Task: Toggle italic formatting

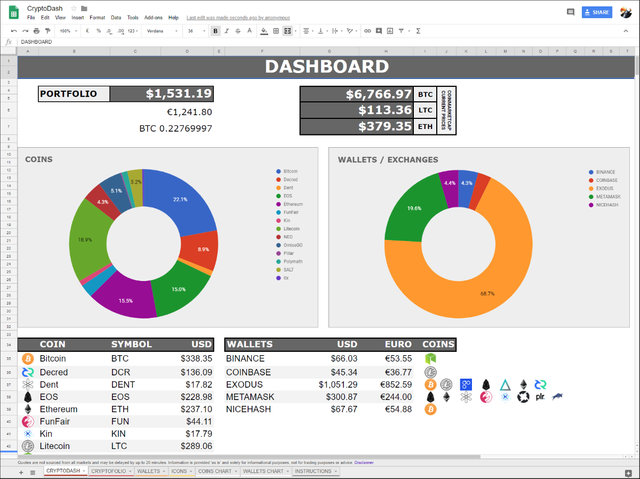Action: tap(227, 31)
